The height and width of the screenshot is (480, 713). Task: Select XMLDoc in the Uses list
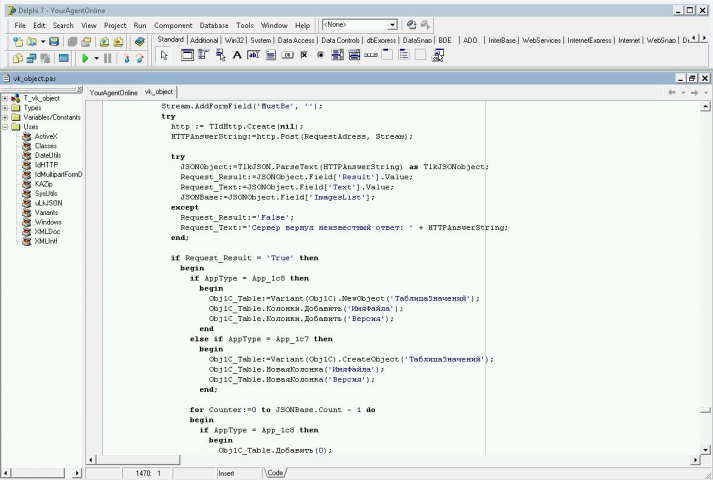point(47,232)
